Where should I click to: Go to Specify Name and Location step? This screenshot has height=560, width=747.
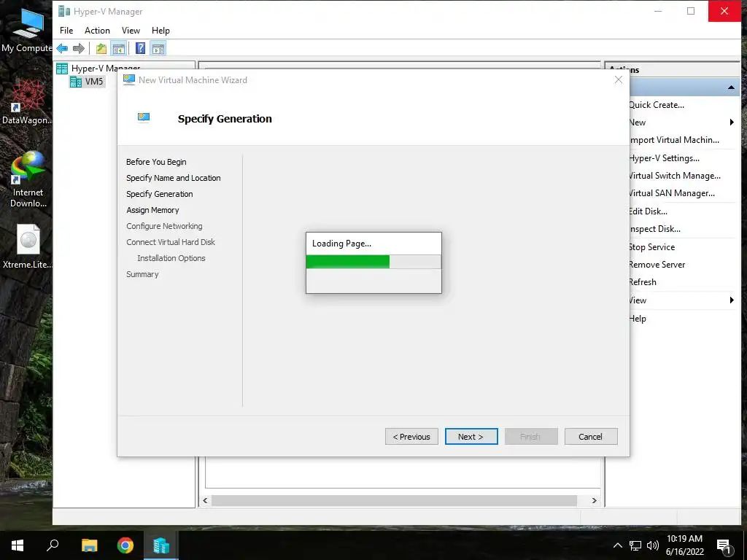(x=174, y=178)
